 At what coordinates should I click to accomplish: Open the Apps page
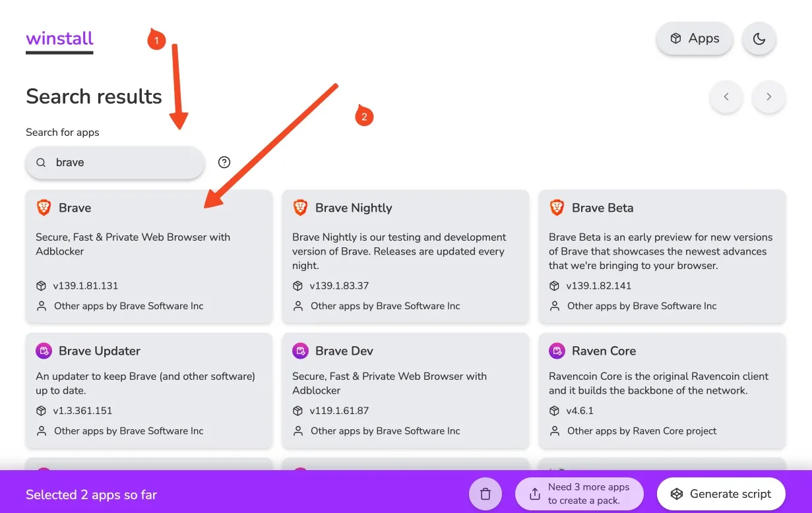coord(695,39)
